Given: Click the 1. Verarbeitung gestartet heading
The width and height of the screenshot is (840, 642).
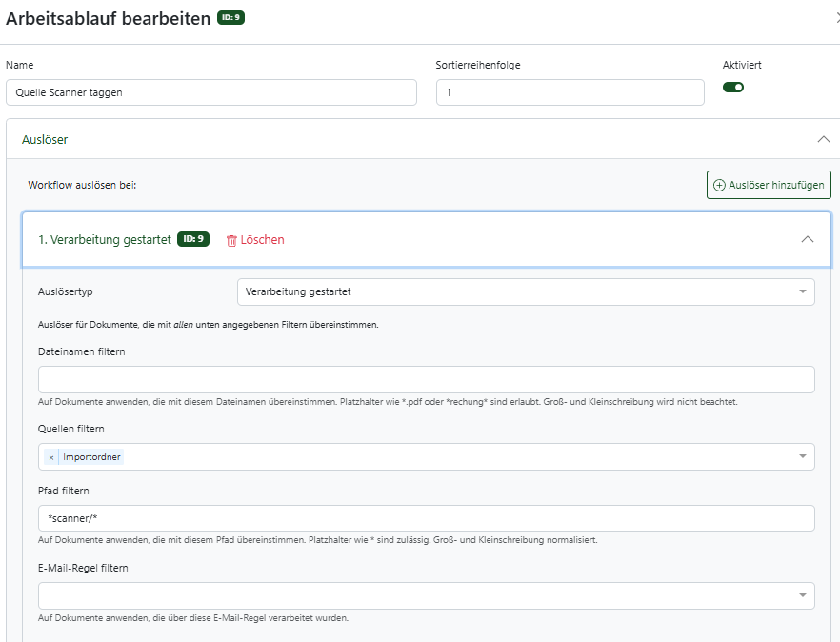Looking at the screenshot, I should pos(105,239).
